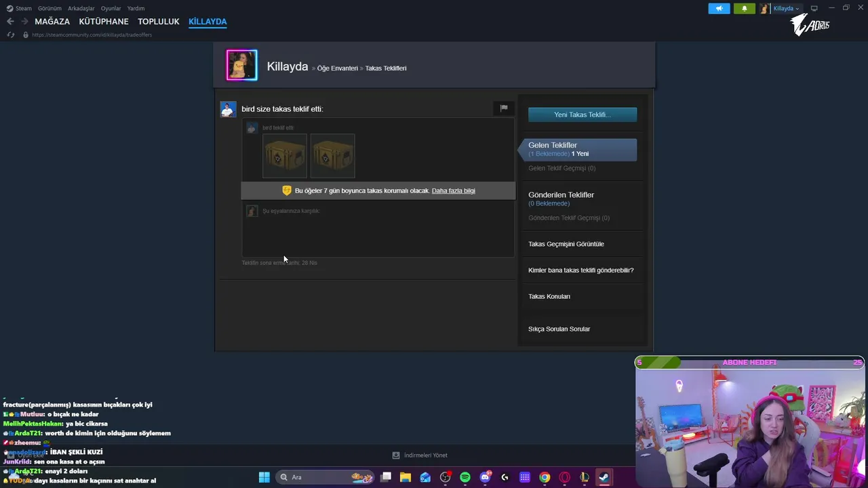868x488 pixels.
Task: Open the 'Daha fazla bilgi' link
Action: coord(453,190)
